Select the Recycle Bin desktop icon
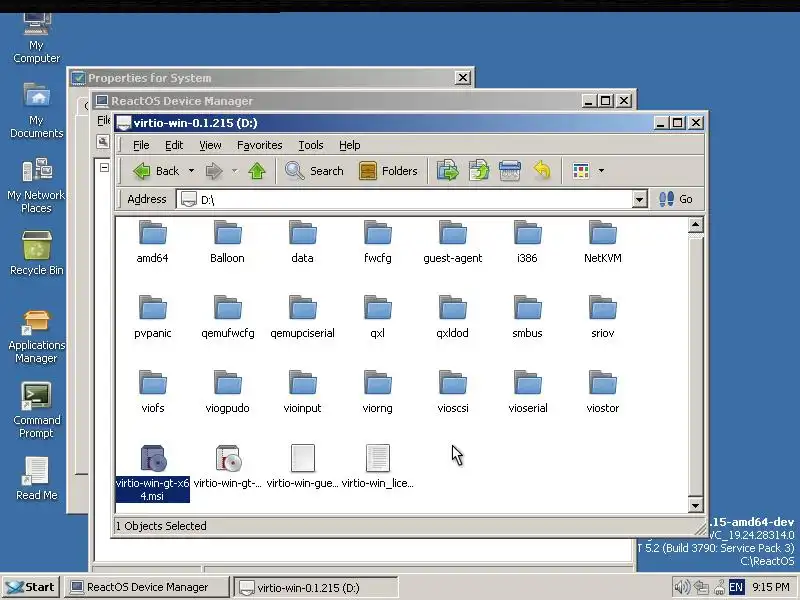 (x=36, y=253)
